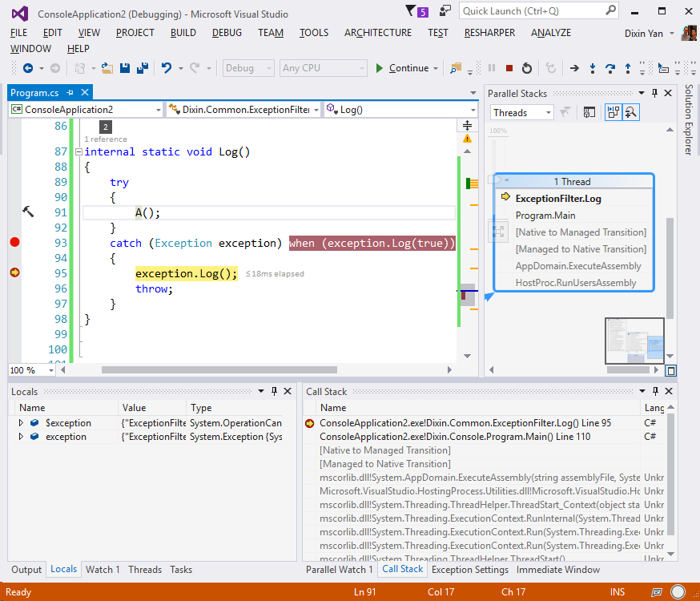Switch to the Watch 1 tab
Screen dimensions: 700x601
click(x=103, y=569)
